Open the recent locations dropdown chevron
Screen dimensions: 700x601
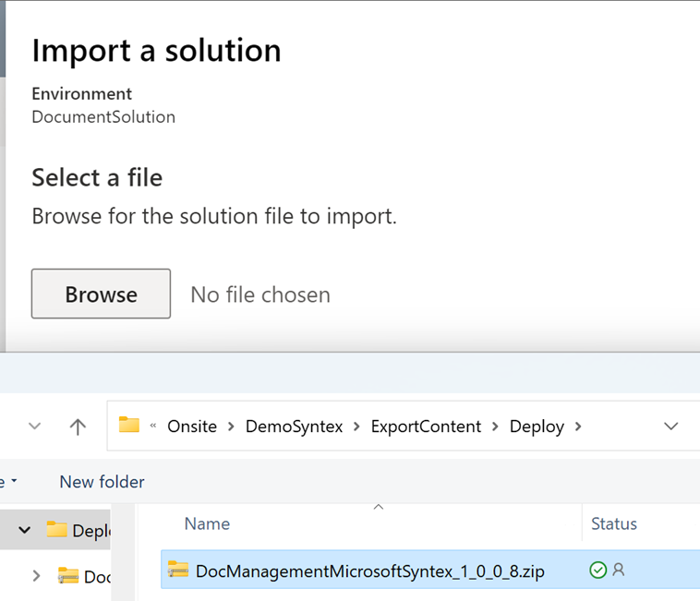click(x=35, y=426)
